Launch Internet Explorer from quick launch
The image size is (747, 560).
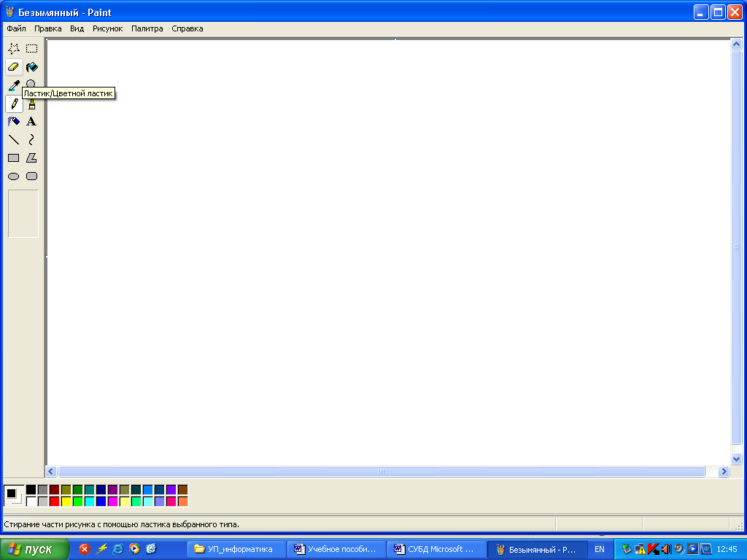point(117,549)
